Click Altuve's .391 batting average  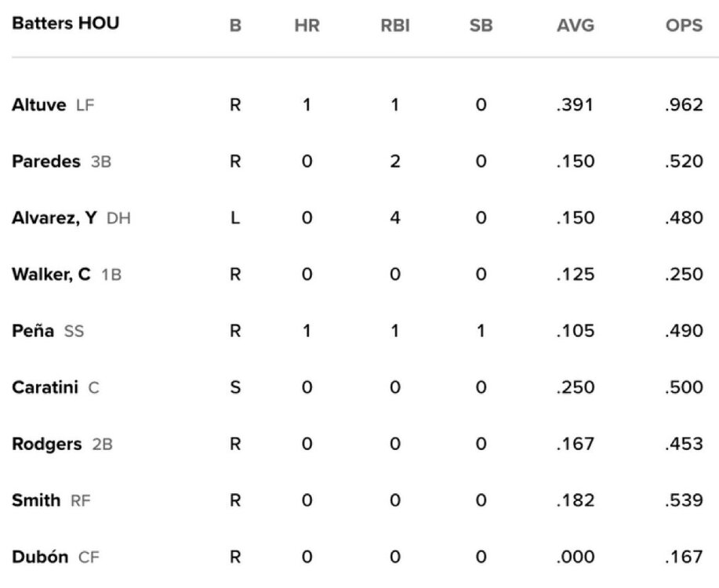(x=574, y=106)
